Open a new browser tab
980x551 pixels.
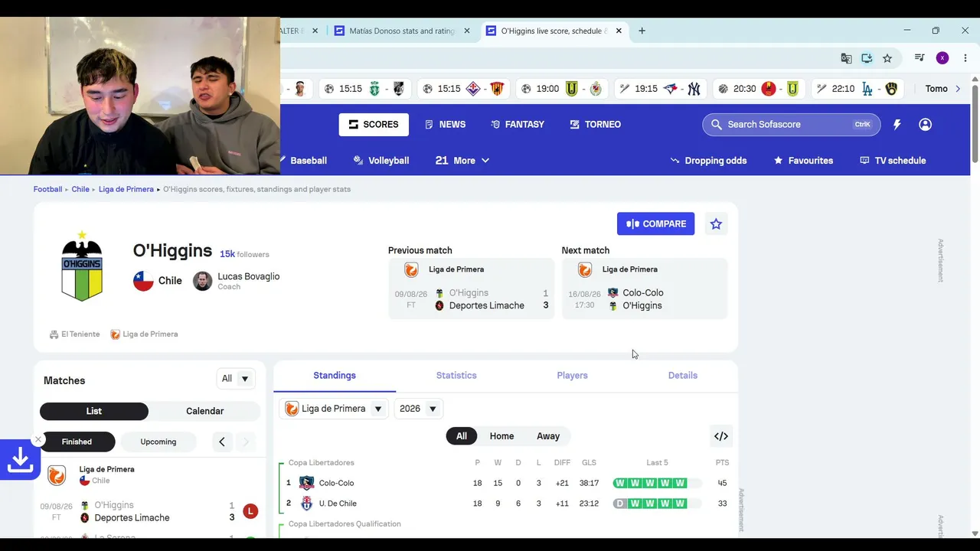642,31
